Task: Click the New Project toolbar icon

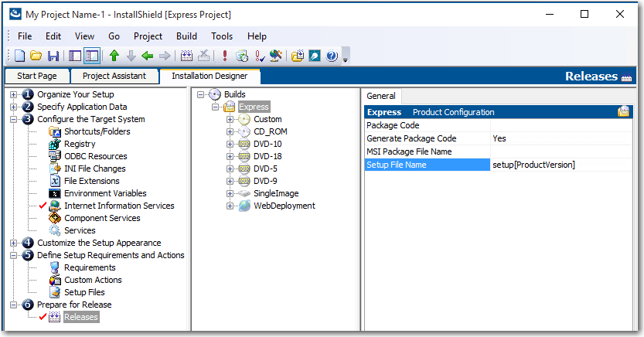Action: pyautogui.click(x=20, y=56)
